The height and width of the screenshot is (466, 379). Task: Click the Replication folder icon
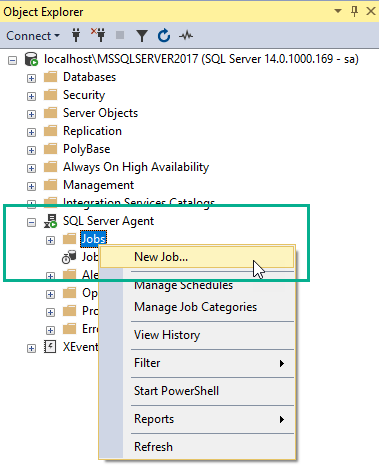51,131
